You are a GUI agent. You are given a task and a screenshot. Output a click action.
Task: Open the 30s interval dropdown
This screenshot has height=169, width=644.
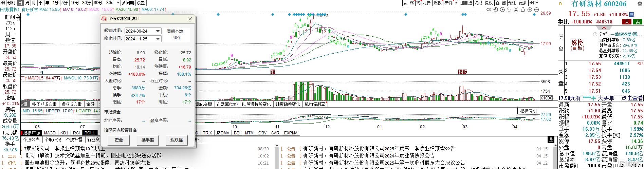pos(118,3)
